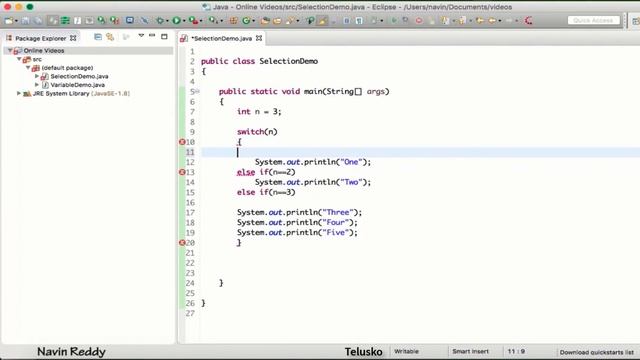Switch to the SelectionDemo.java editor tab
Screen dimensions: 640x360
point(222,38)
